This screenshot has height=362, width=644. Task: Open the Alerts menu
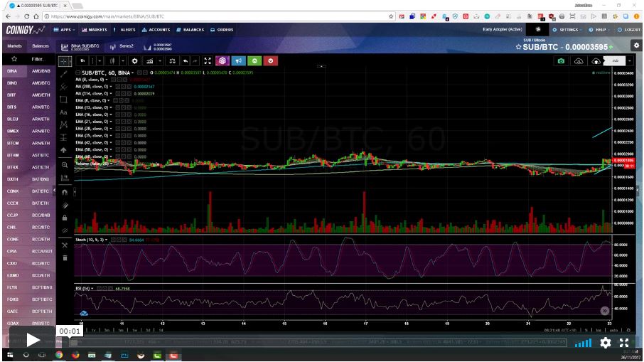(124, 30)
